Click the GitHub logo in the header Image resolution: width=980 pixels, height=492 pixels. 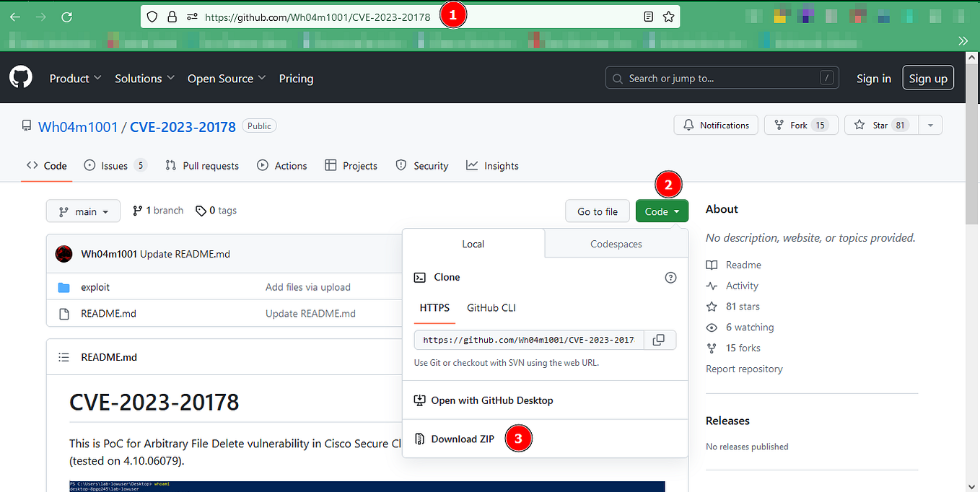pyautogui.click(x=20, y=77)
